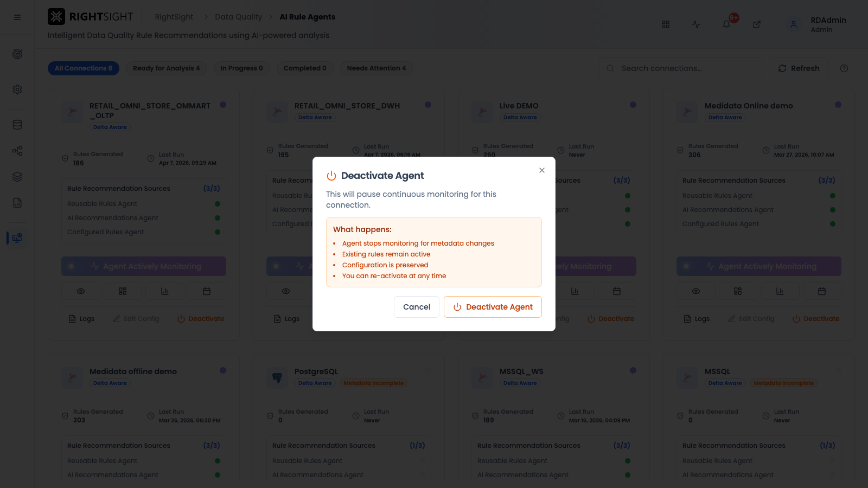Screen dimensions: 868x488
Task: Open the hamburger menu in sidebar
Action: pyautogui.click(x=17, y=17)
